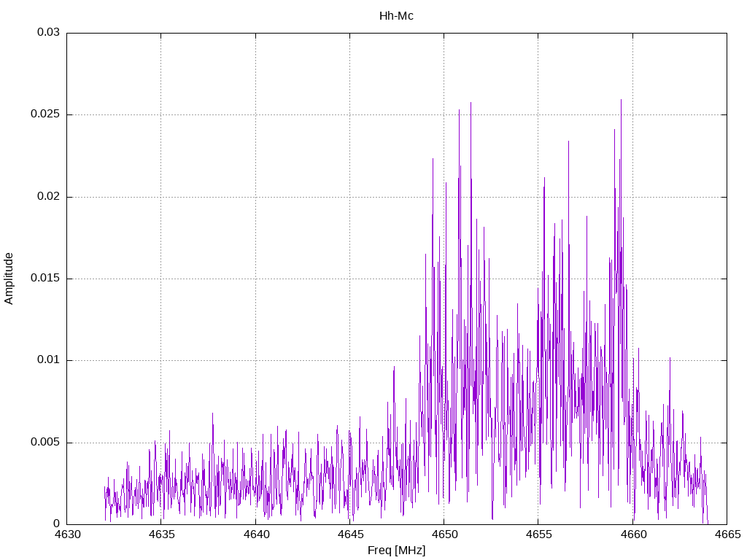Image resolution: width=747 pixels, height=560 pixels.
Task: Click the x-axis tick label 4635
Action: [161, 534]
